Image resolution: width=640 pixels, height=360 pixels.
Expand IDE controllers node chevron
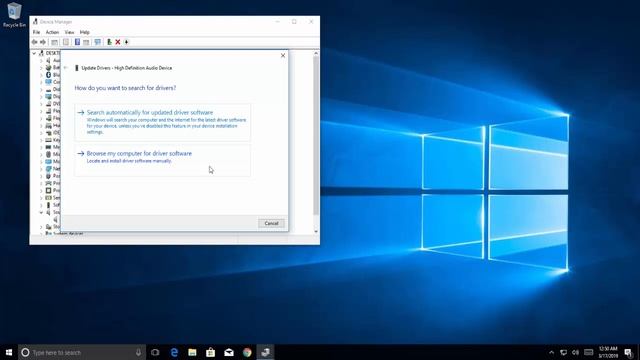point(41,133)
